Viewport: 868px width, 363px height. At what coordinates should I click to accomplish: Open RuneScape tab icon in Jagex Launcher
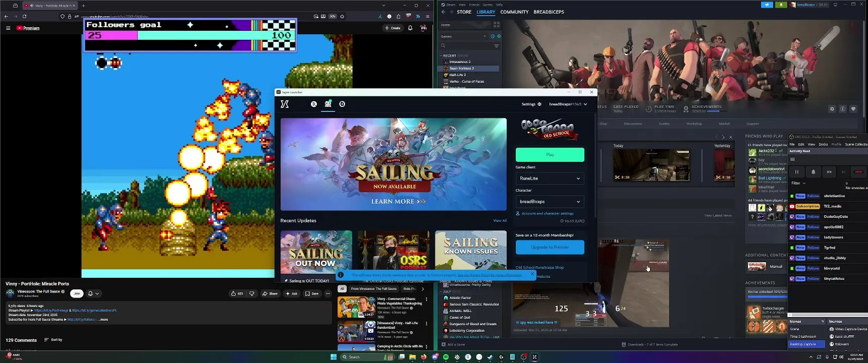point(313,104)
